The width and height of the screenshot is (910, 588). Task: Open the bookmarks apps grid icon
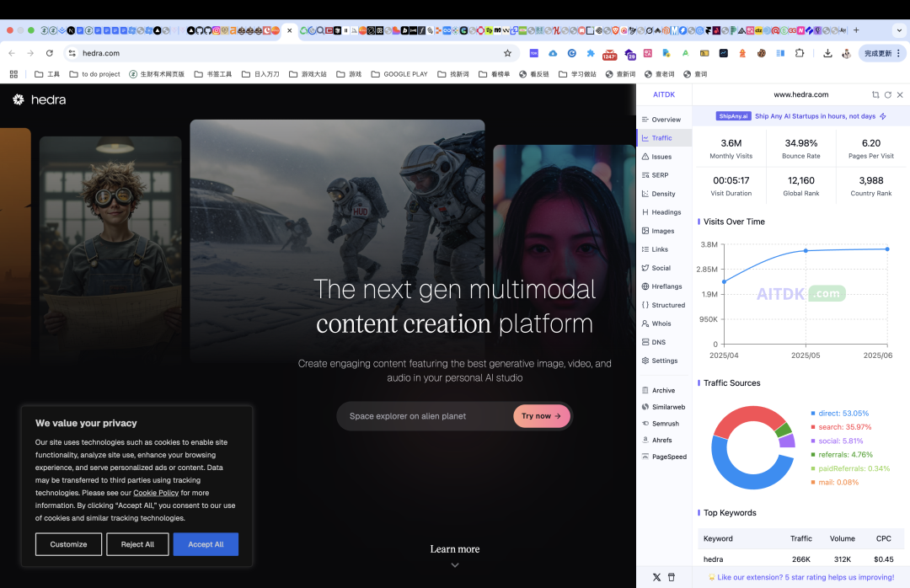point(14,74)
